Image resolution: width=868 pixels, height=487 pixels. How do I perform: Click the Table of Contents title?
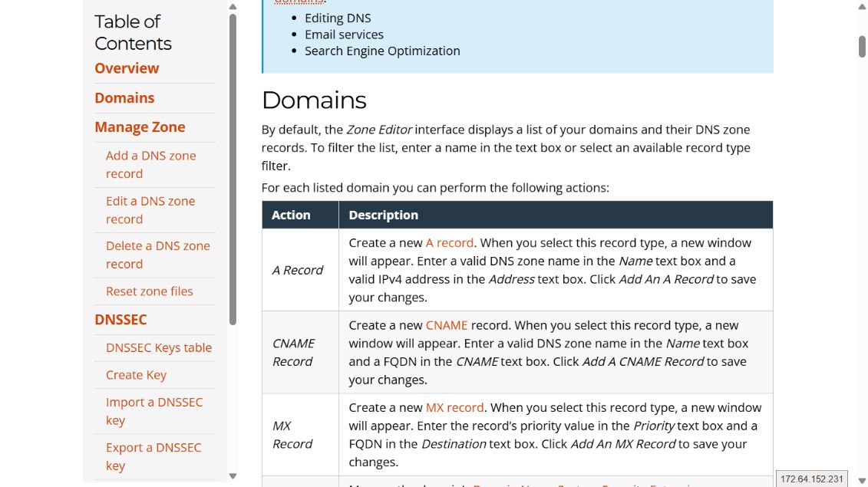click(133, 33)
